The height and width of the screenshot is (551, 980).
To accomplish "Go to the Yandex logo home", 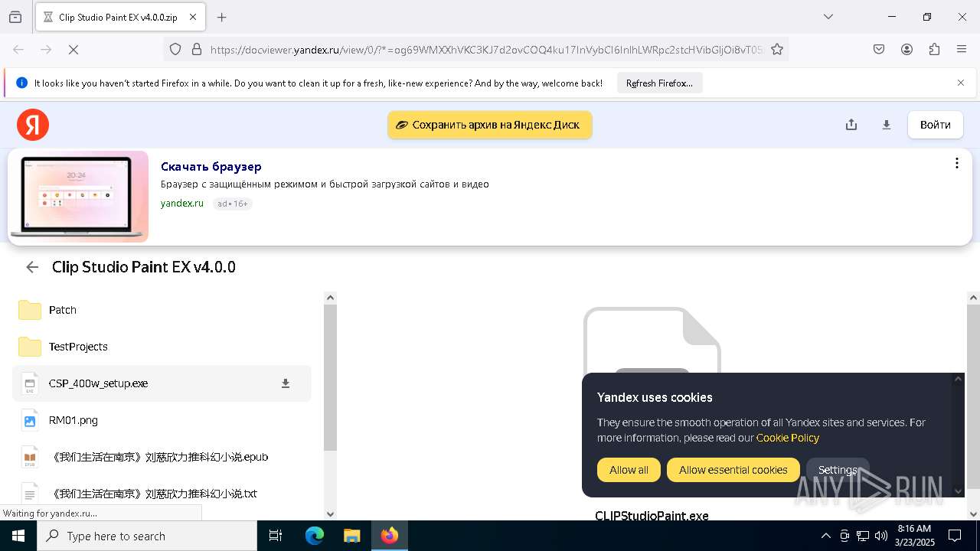I will tap(33, 125).
